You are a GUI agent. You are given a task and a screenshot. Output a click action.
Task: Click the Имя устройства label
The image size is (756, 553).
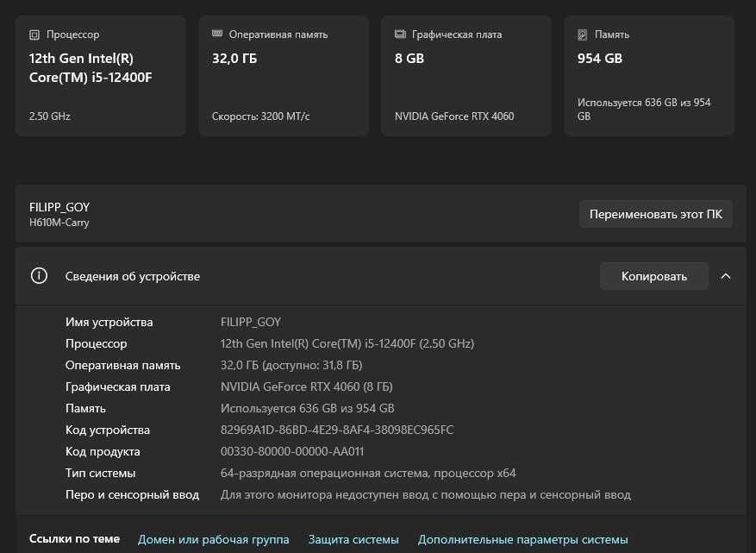tap(109, 323)
